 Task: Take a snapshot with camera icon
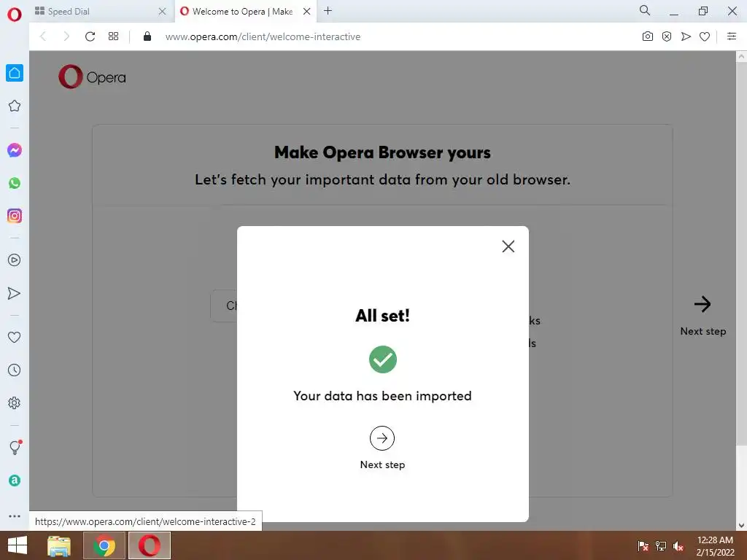click(x=648, y=36)
